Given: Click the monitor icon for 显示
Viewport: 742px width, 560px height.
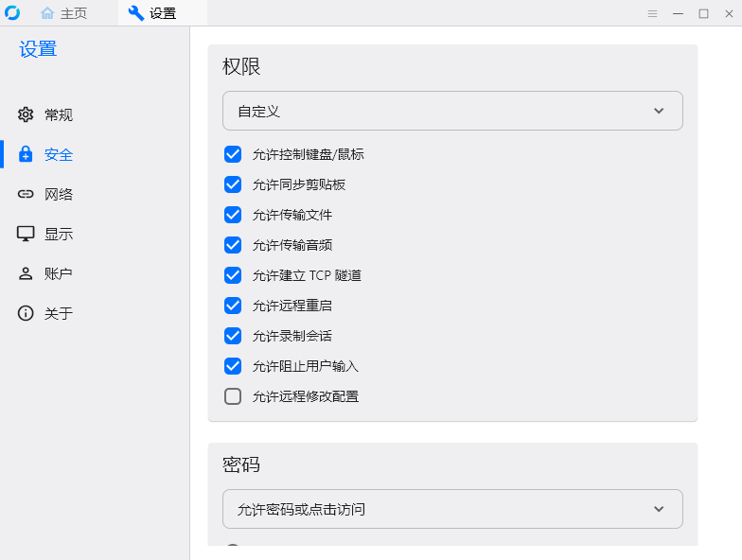Looking at the screenshot, I should (x=26, y=235).
